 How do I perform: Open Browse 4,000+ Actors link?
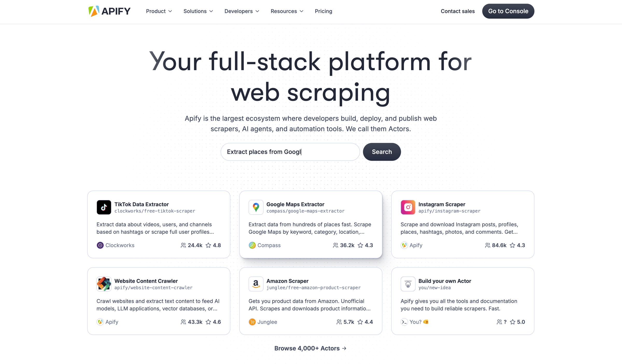pyautogui.click(x=310, y=348)
